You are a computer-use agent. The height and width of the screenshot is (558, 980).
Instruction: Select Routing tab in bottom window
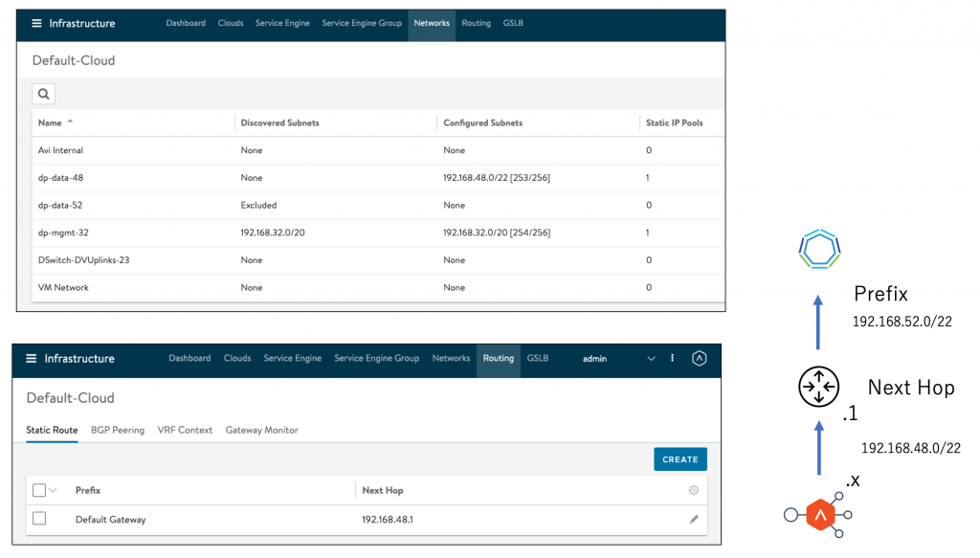click(498, 359)
